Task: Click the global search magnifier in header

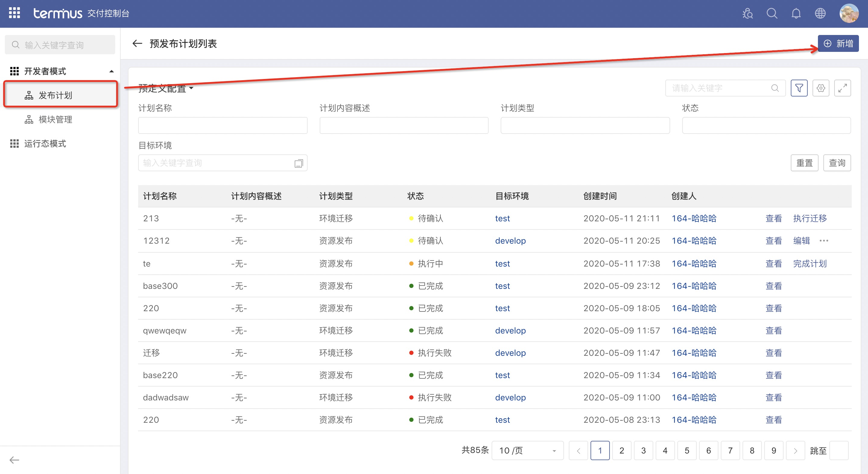Action: pos(772,14)
